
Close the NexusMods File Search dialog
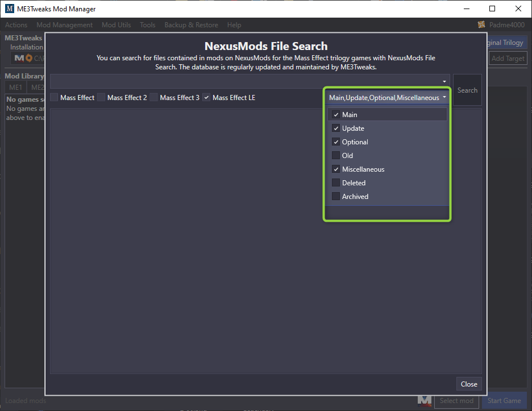pos(469,384)
